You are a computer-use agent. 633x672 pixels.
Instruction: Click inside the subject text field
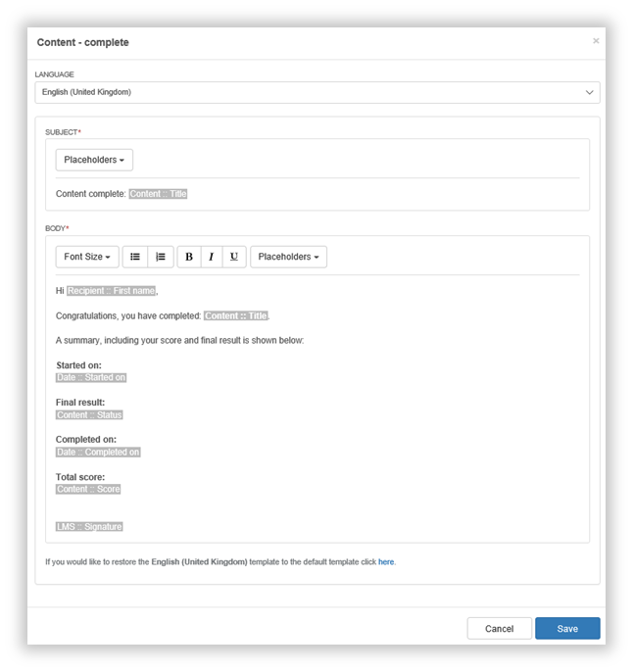click(317, 194)
